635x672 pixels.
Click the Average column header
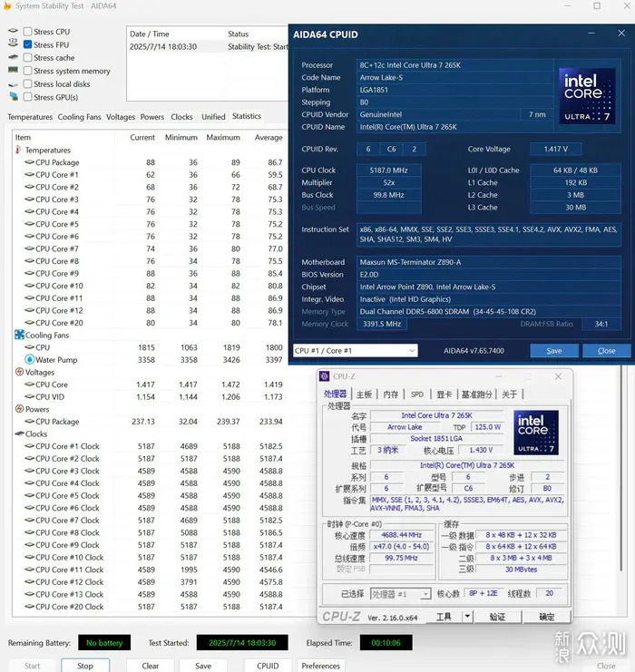269,137
